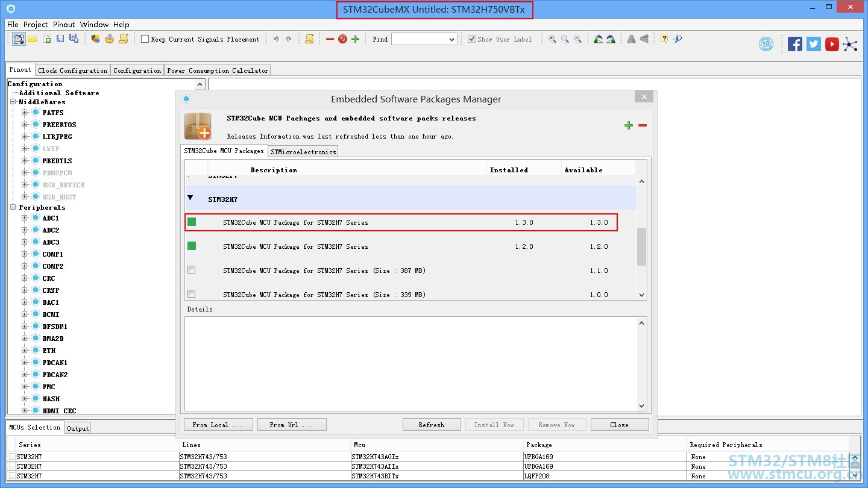868x488 pixels.
Task: Check the STM32H7 package 387 MB checkbox
Action: tap(192, 270)
